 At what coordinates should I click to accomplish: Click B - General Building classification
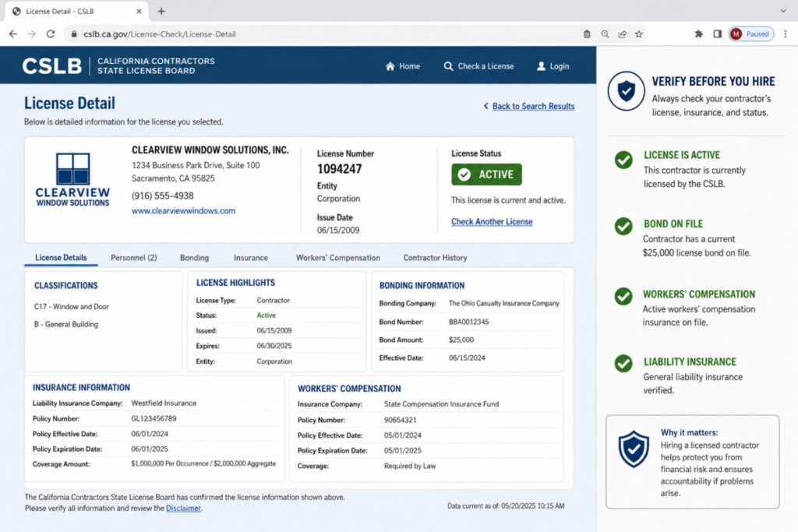(x=66, y=325)
